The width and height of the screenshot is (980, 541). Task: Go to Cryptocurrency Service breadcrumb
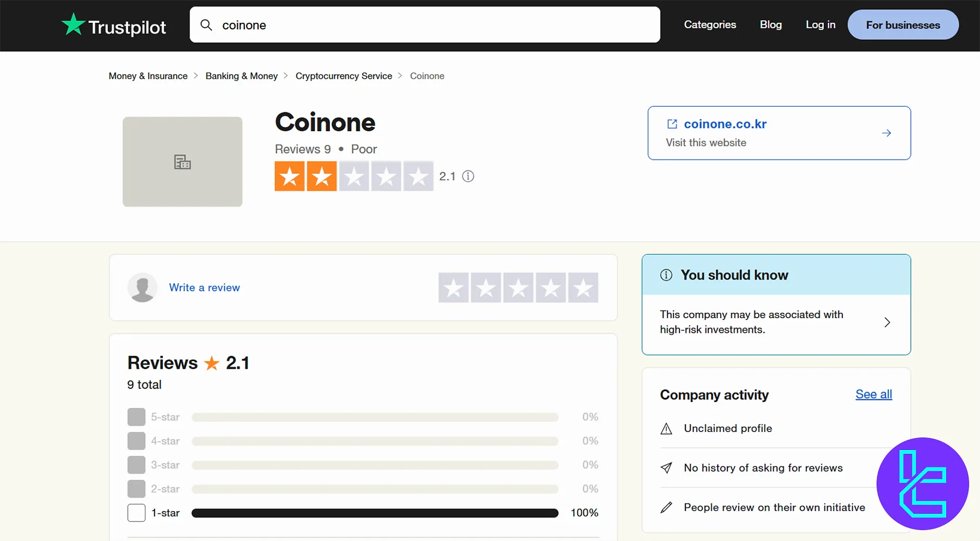click(x=344, y=76)
